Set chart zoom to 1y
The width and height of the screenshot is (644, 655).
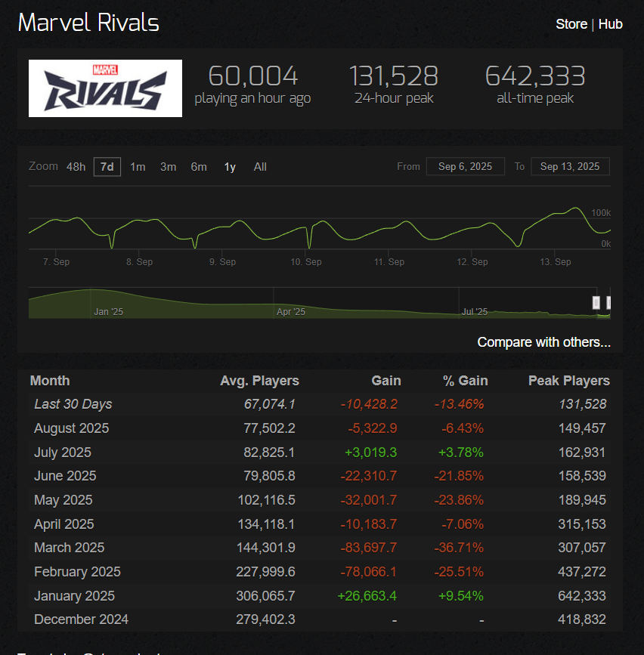(230, 167)
